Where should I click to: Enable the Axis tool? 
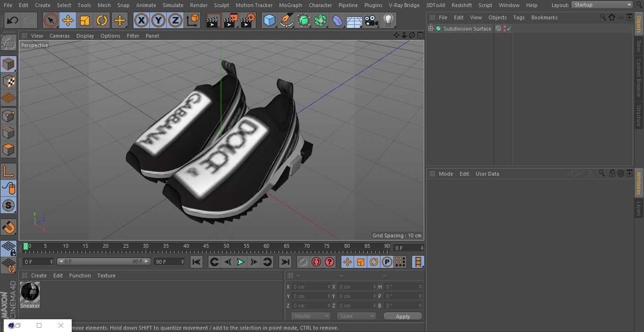[x=8, y=171]
